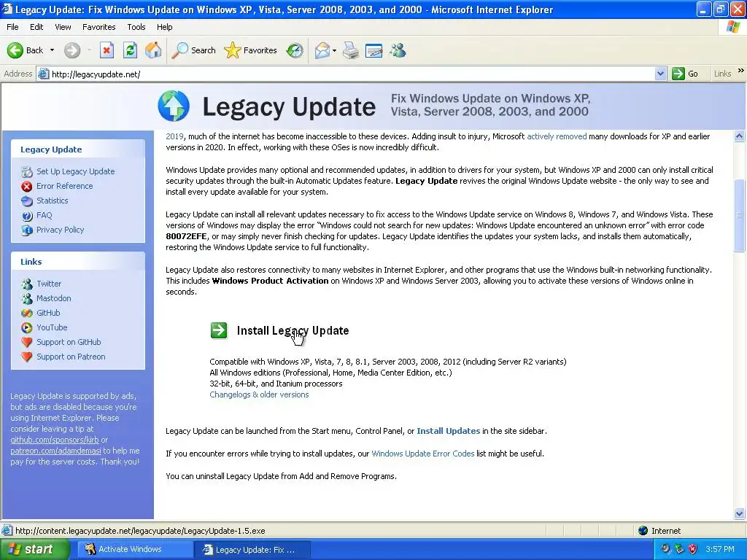
Task: Click the Internet zone status indicator
Action: [x=659, y=531]
